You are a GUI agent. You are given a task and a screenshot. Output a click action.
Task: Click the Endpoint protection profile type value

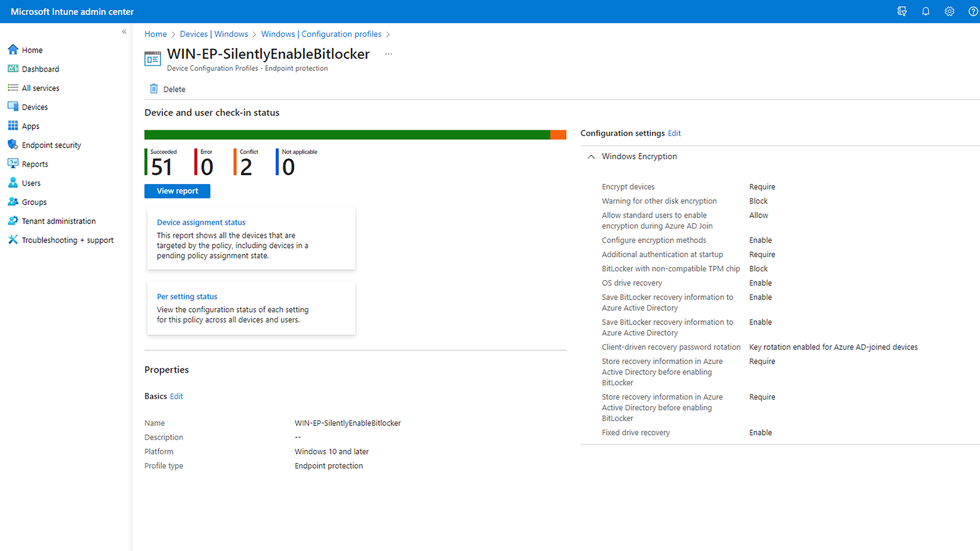pos(328,466)
